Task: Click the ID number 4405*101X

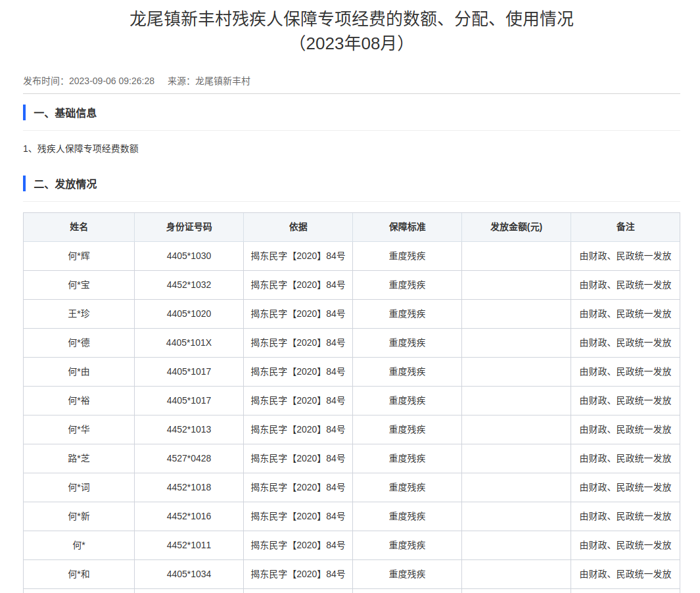Action: (189, 343)
